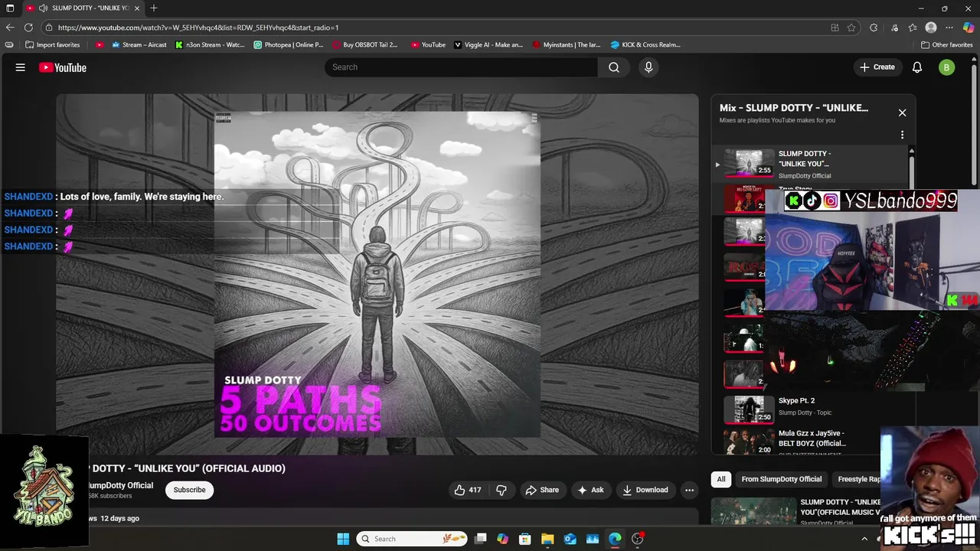This screenshot has width=980, height=551.
Task: Open Windows Start menu
Action: pos(343,539)
